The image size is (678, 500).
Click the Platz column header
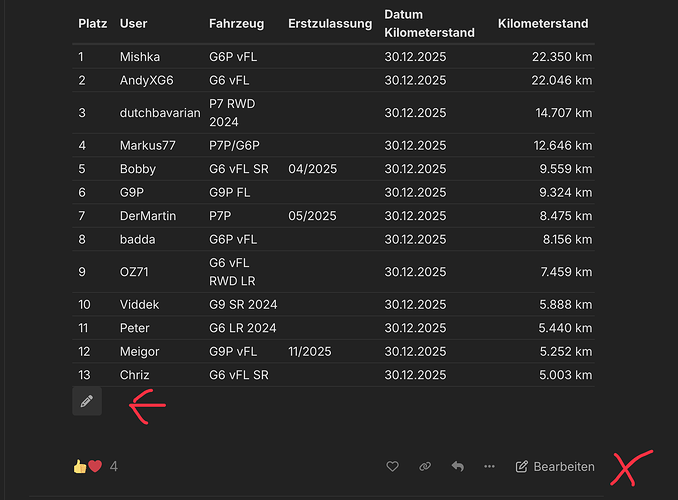coord(93,23)
